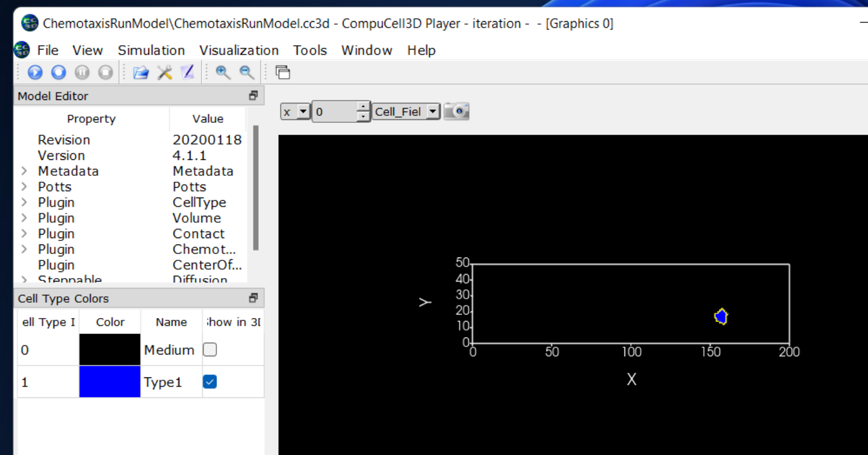Uncheck Show in 3D for Type1
The height and width of the screenshot is (455, 868).
[210, 381]
